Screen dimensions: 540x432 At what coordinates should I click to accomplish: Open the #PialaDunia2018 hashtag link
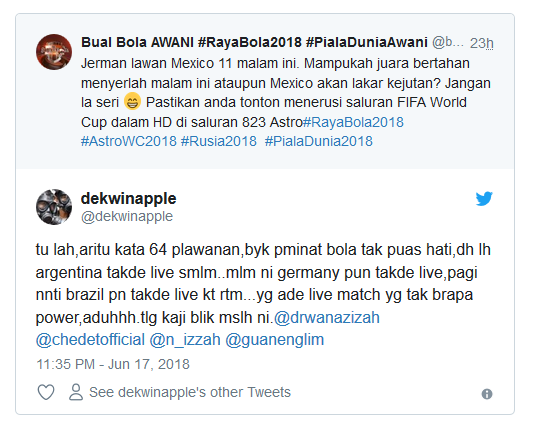[319, 141]
